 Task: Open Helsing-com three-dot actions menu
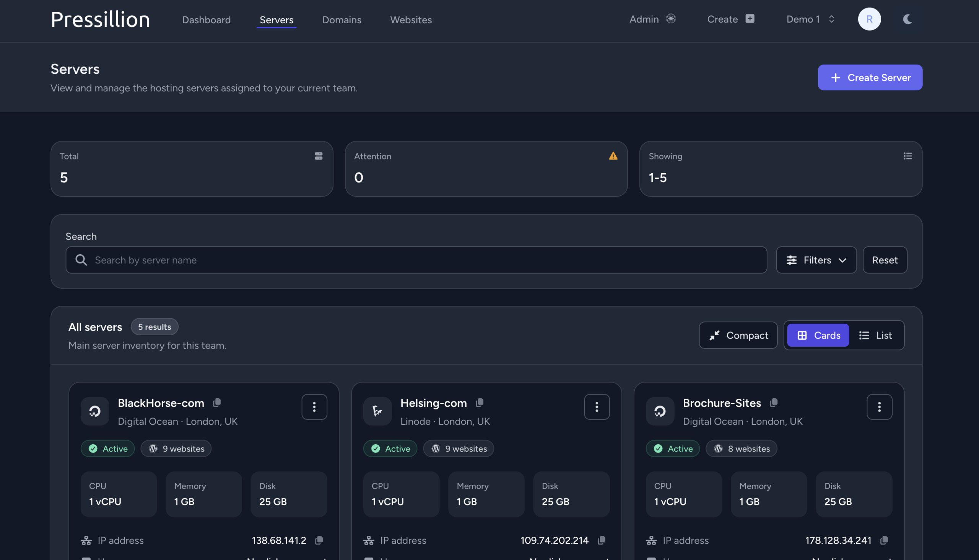click(597, 407)
